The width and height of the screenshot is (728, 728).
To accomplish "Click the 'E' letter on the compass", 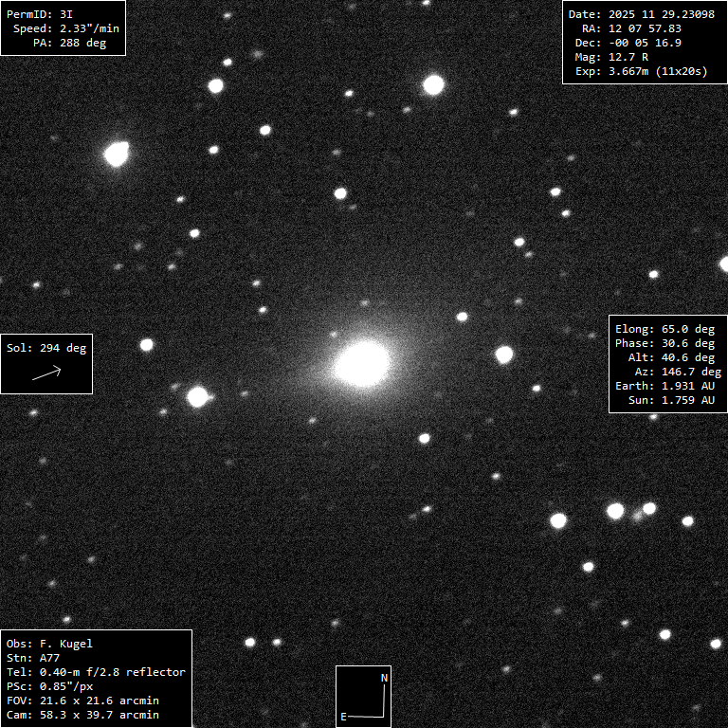I will [x=343, y=717].
